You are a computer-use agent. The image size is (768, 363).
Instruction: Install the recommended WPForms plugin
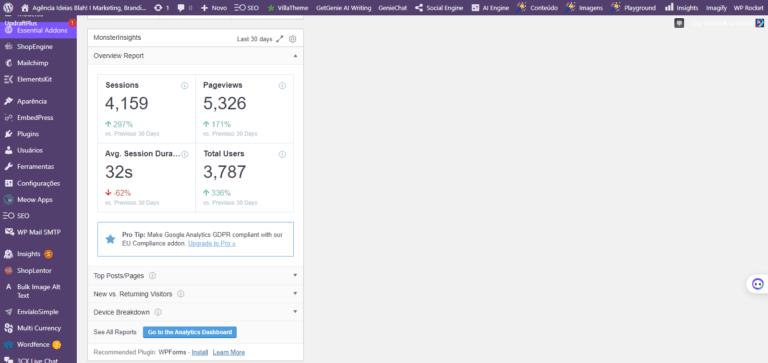(200, 352)
